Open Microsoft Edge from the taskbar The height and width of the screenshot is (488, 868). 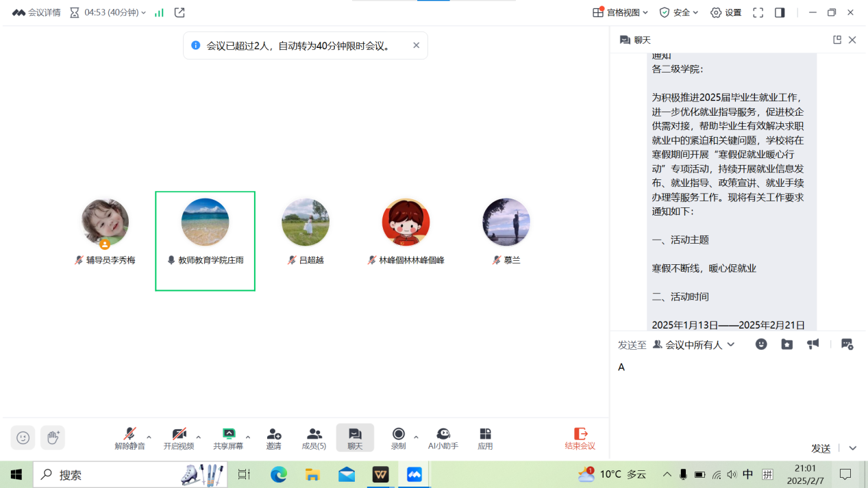point(278,474)
